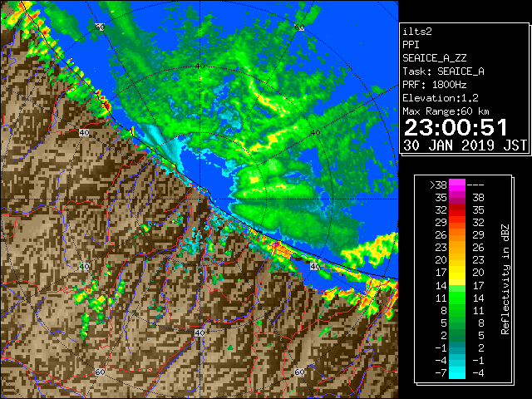Click the '60' range label in southwest corner

coord(100,372)
